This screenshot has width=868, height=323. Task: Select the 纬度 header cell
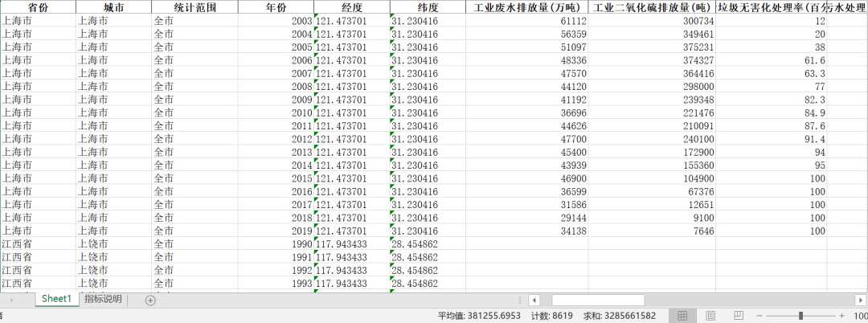point(428,7)
